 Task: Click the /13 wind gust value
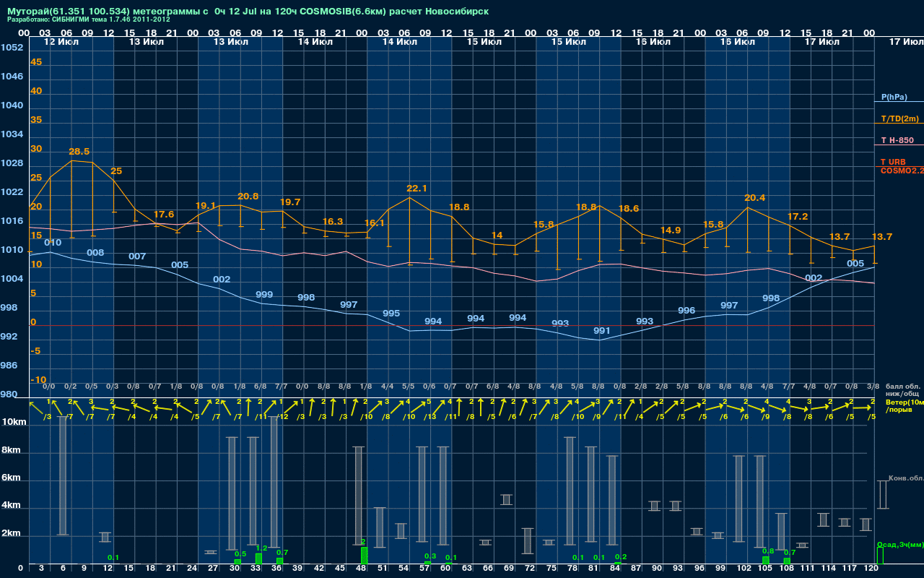click(431, 416)
